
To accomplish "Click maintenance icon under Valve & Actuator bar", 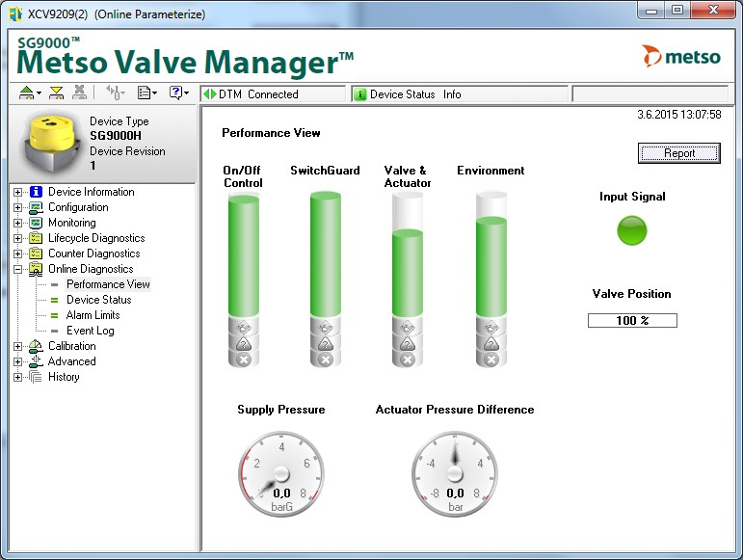I will 408,327.
